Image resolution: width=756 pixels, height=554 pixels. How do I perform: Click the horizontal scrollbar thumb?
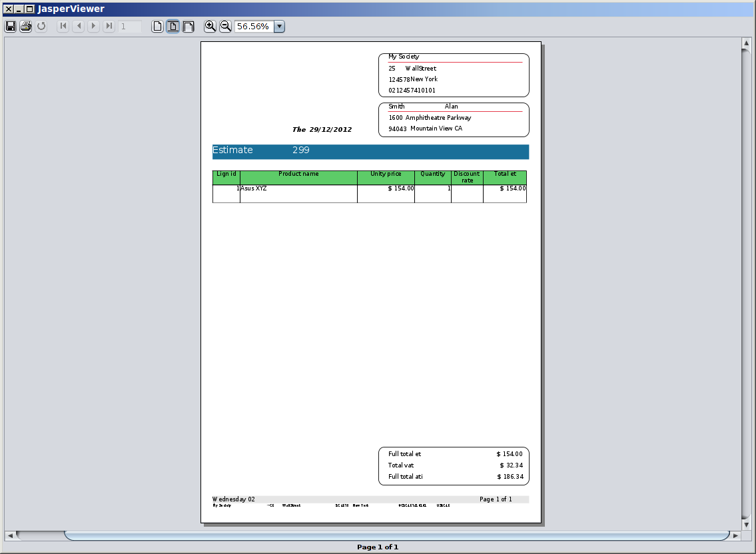pyautogui.click(x=397, y=535)
